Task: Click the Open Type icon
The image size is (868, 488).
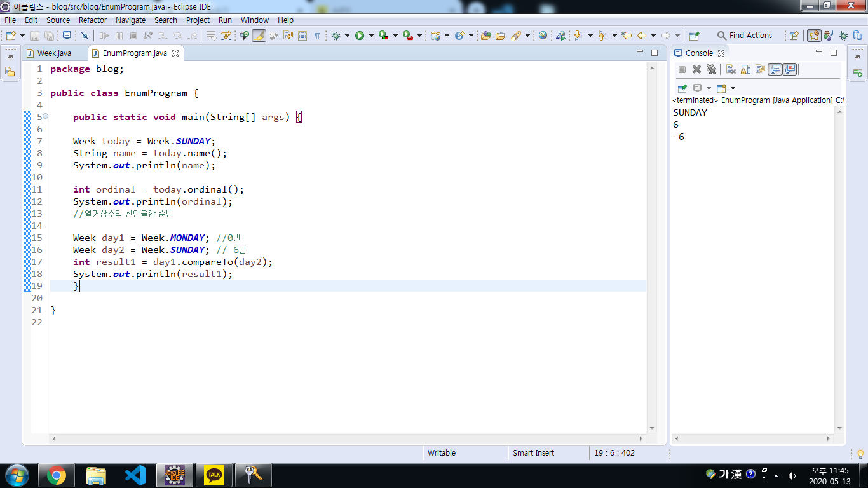Action: 485,36
